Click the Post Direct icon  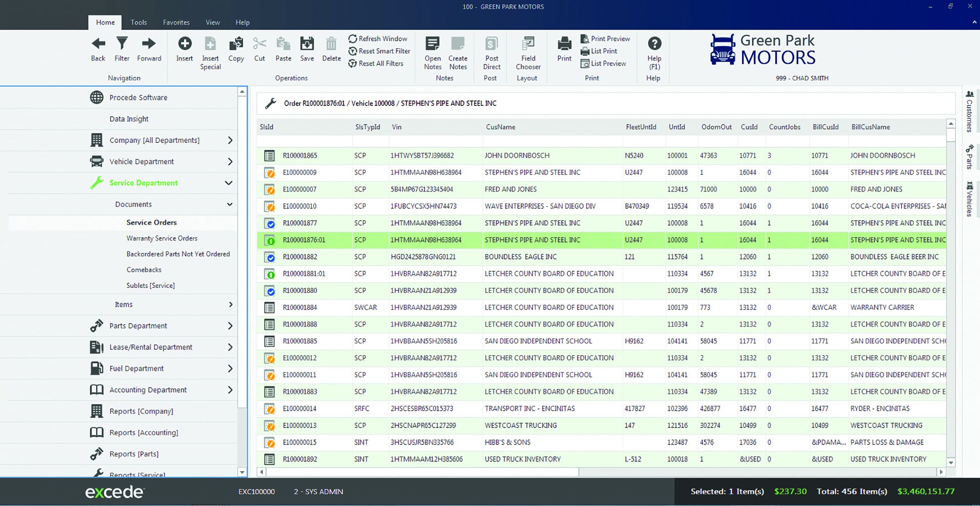click(491, 44)
